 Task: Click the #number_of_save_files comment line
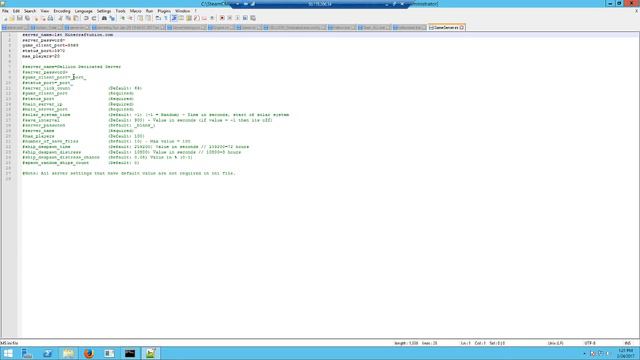(107, 141)
